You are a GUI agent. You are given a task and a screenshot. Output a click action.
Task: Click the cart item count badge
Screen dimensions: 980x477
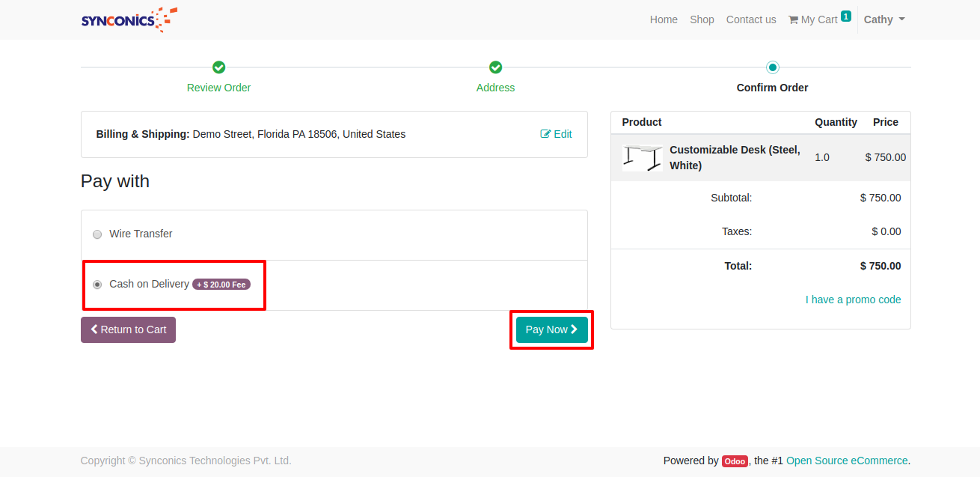845,16
